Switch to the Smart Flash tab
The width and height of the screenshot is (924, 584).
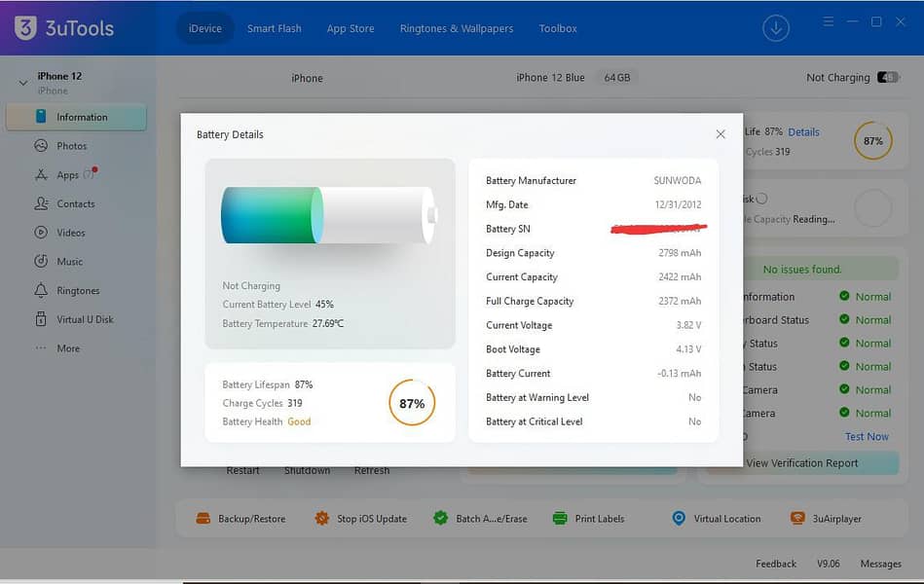pos(274,28)
